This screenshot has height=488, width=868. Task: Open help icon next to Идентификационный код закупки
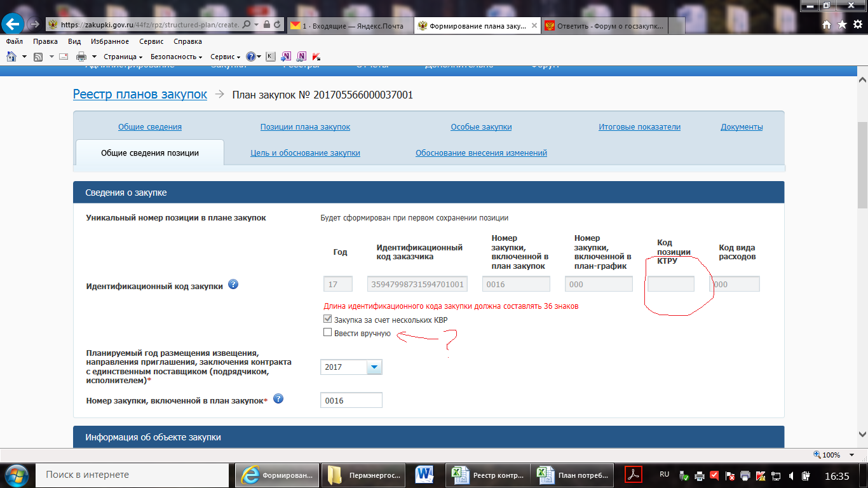point(233,284)
